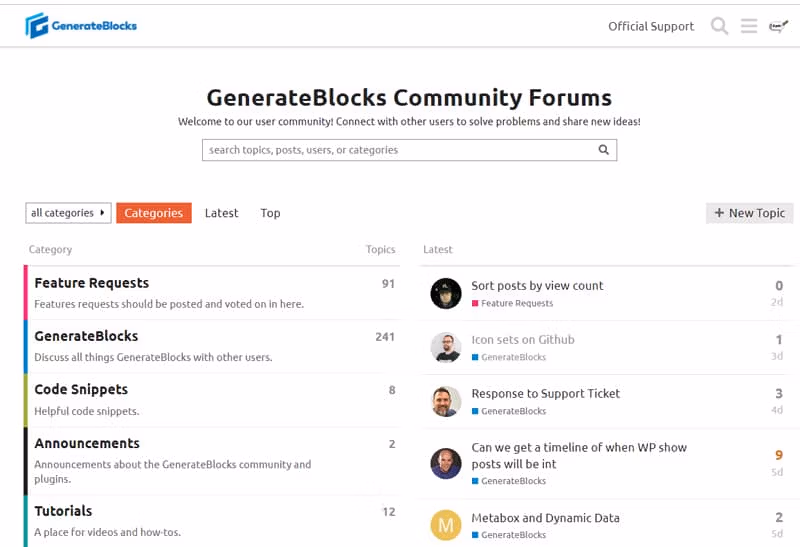Click topic count 8 for Code Snippets
This screenshot has height=547, width=800.
(x=392, y=390)
